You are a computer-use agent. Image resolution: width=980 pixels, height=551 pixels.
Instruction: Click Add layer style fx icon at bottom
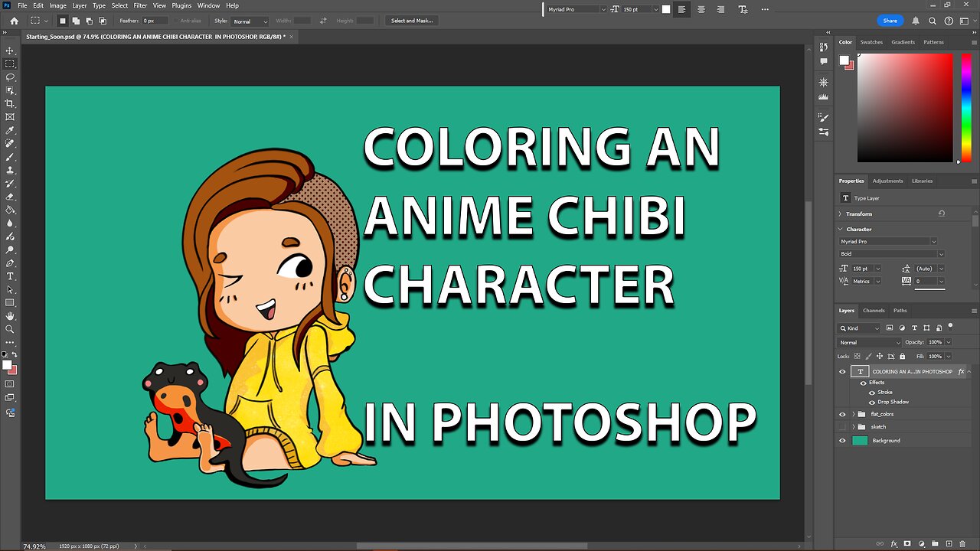893,544
